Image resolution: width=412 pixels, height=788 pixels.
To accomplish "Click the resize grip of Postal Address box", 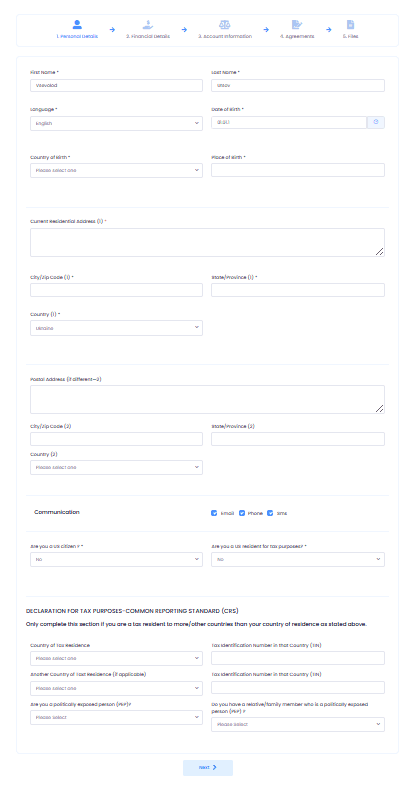I will 380,409.
